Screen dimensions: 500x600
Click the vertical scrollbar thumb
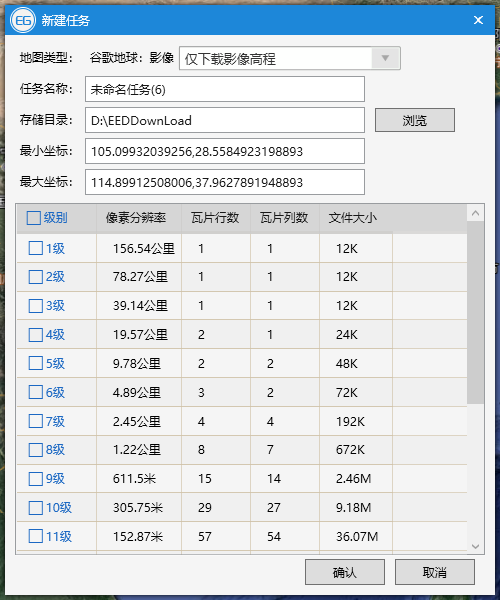tap(476, 312)
